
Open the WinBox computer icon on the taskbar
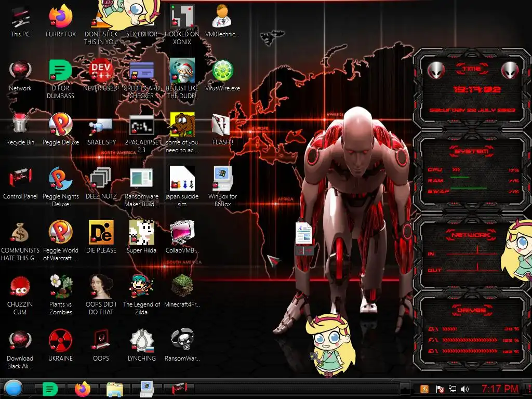pyautogui.click(x=147, y=389)
